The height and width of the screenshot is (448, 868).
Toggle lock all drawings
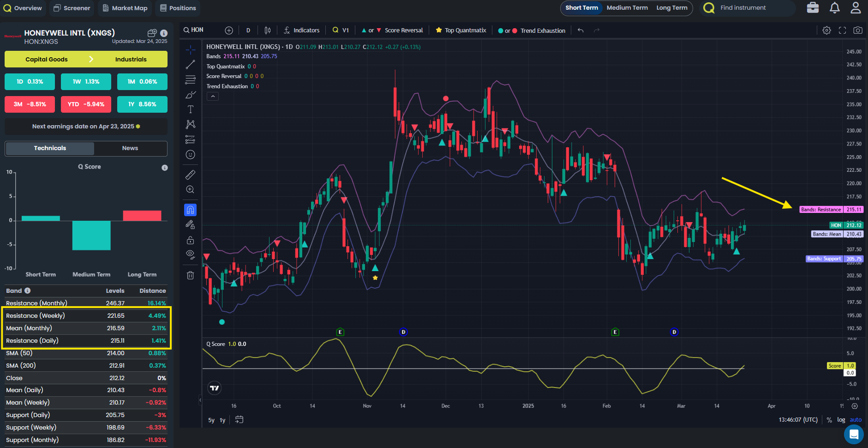(x=190, y=240)
